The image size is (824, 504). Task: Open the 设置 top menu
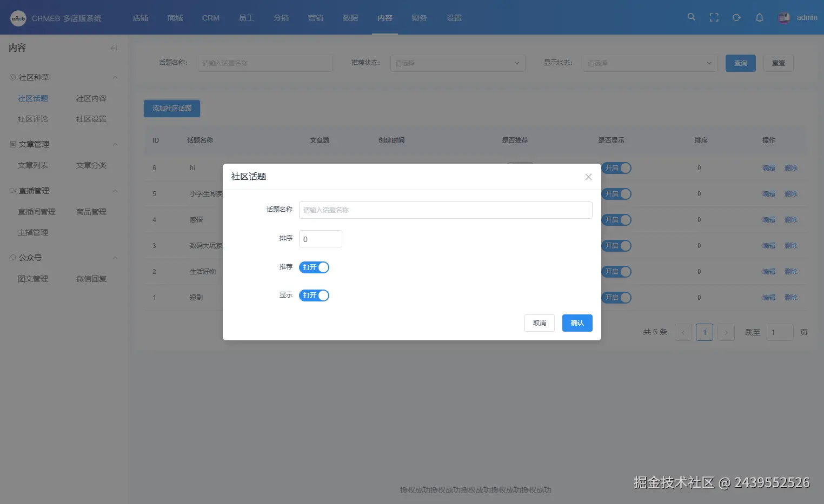(454, 18)
